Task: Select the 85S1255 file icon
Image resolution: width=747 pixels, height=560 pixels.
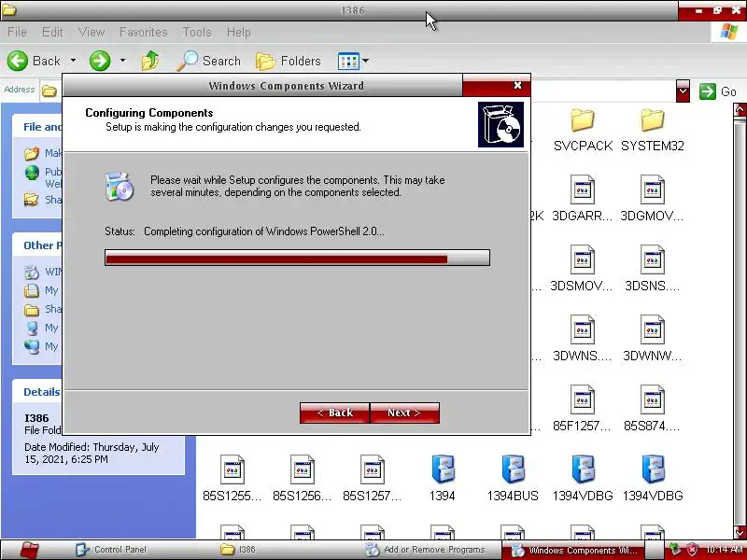Action: point(232,469)
